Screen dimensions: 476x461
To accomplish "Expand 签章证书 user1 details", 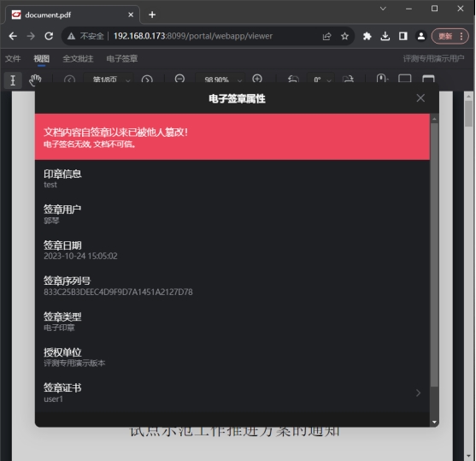I will coord(232,393).
